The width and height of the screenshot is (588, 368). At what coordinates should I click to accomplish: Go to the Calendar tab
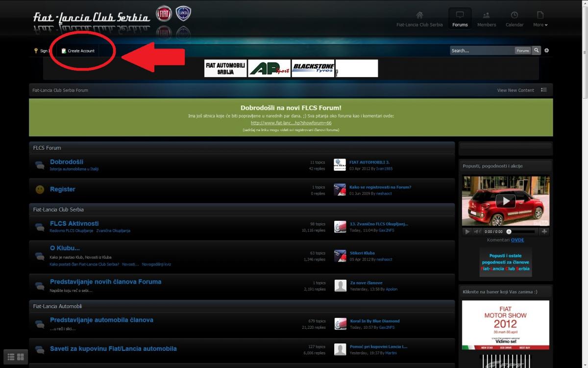[x=514, y=20]
